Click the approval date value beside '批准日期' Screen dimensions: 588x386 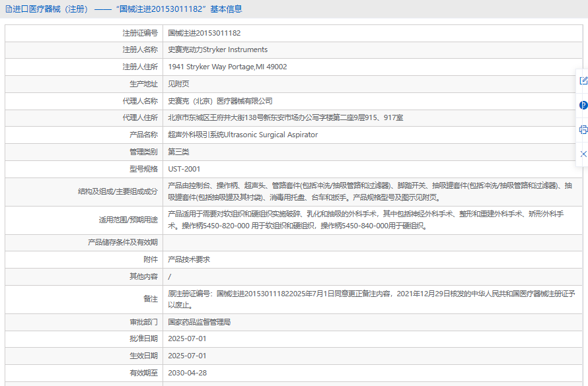(187, 339)
